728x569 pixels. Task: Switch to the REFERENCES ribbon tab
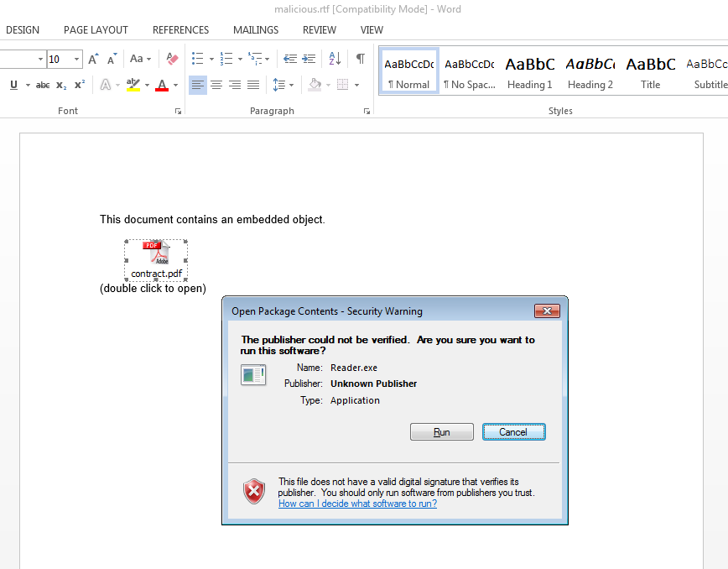coord(180,30)
